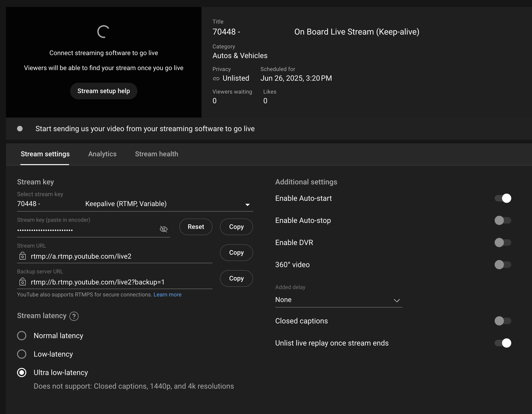Screen dimensions: 532x414
Task: Click the lock icon beside Backup server URL
Action: tap(22, 282)
